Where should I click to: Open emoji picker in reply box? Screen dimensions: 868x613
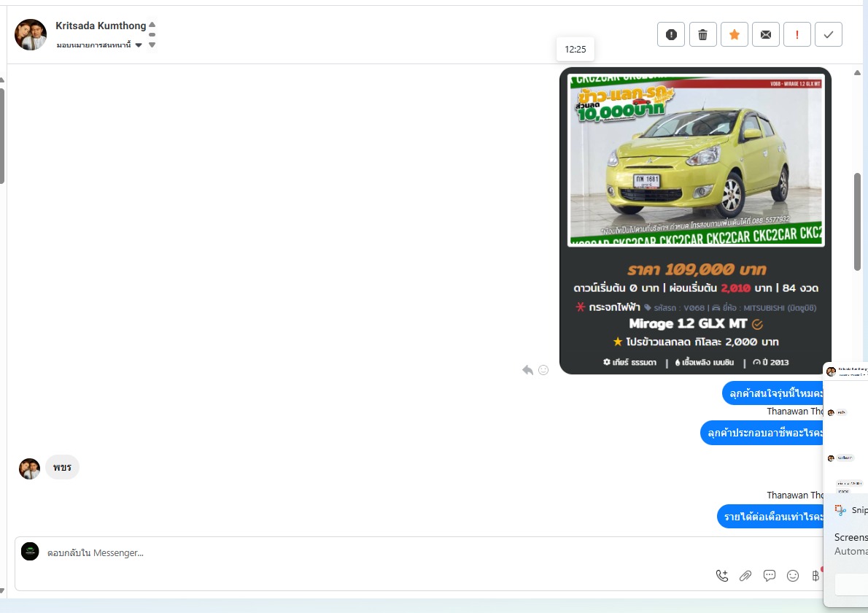(x=793, y=576)
